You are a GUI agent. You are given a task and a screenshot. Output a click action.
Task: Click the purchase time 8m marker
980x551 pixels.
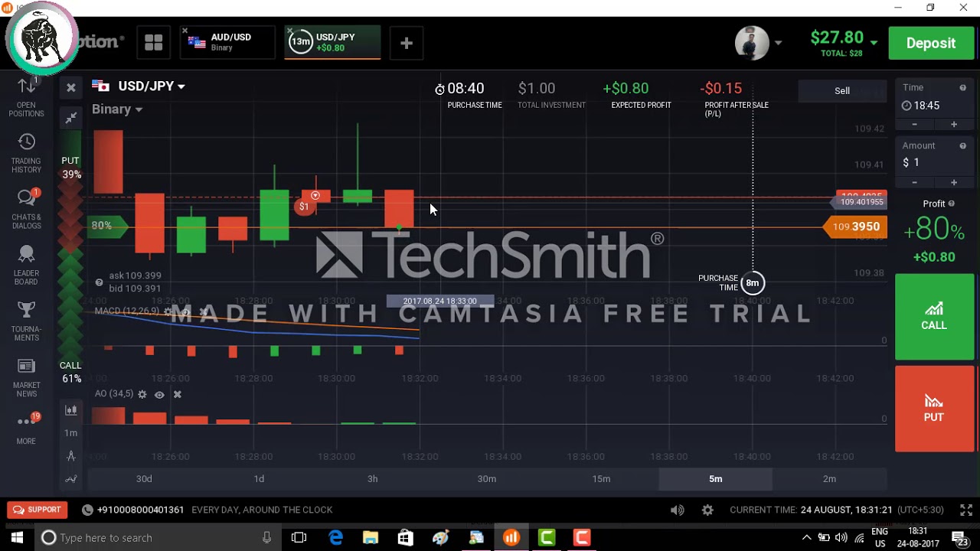[x=753, y=283]
